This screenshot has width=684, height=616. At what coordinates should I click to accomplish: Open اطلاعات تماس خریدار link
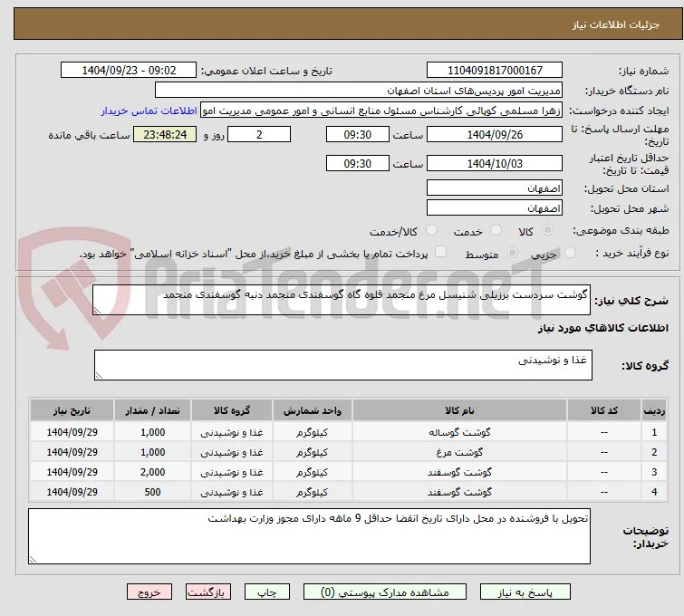tap(149, 111)
